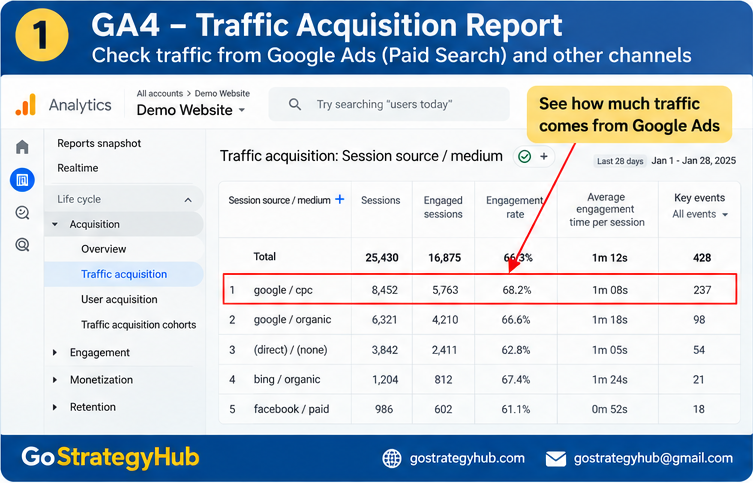Add dimension with blue plus icon

coord(340,199)
